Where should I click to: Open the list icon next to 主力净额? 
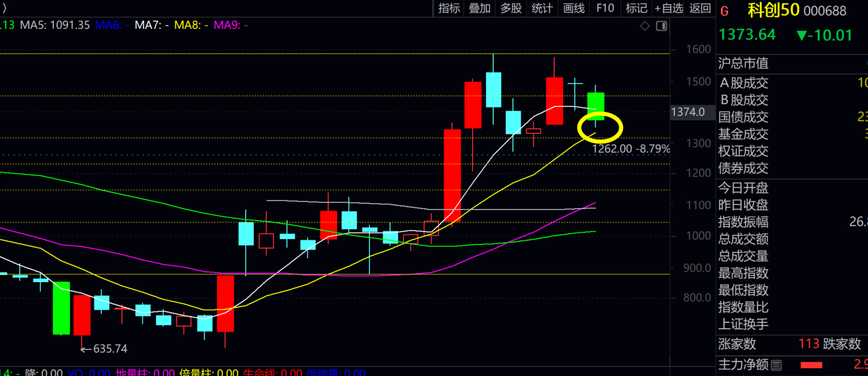pyautogui.click(x=776, y=365)
